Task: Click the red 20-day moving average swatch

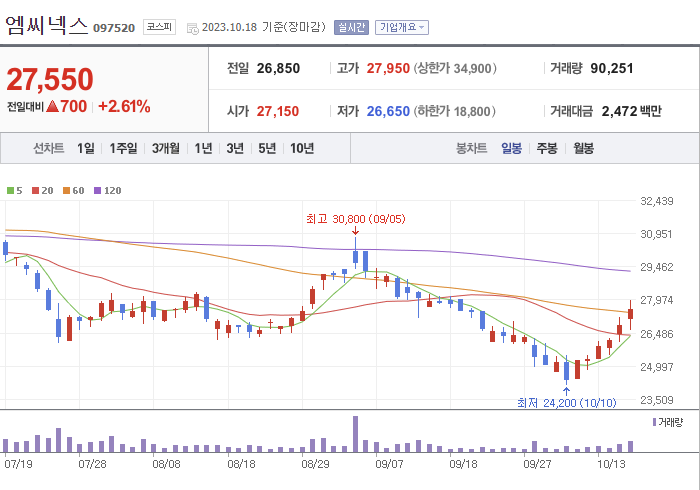Action: 35,191
